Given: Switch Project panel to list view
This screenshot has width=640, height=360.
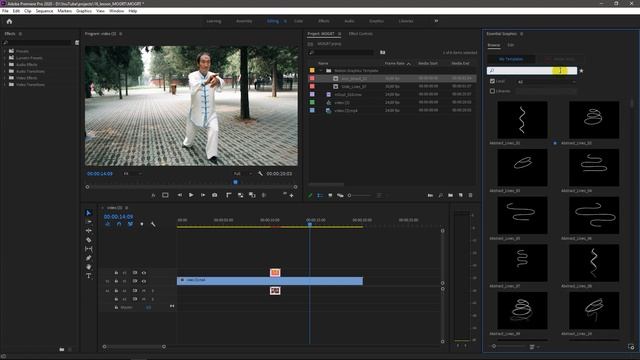Looking at the screenshot, I should click(320, 196).
